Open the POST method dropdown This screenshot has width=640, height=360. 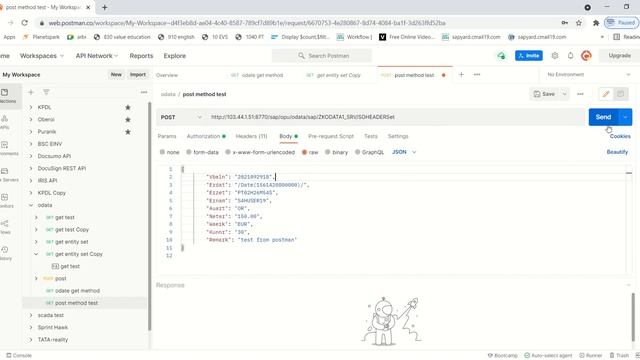click(x=181, y=117)
